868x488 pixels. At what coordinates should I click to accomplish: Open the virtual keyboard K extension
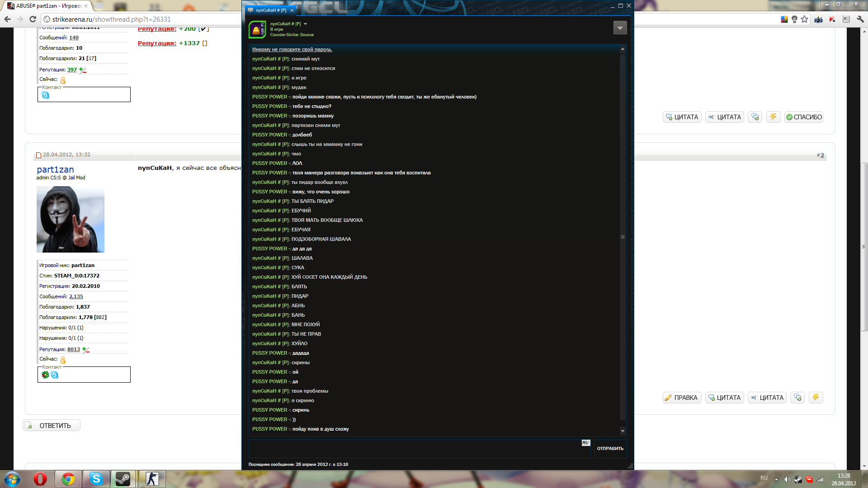point(846,19)
